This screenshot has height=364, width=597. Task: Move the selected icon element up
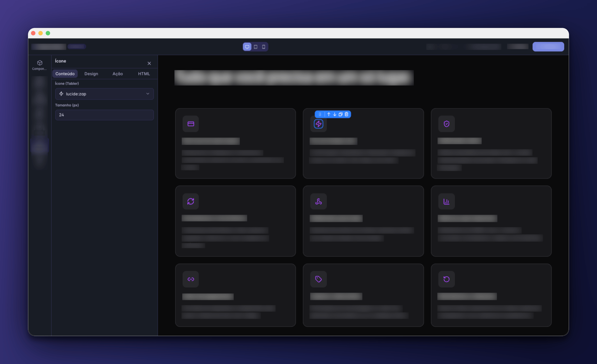pos(329,114)
